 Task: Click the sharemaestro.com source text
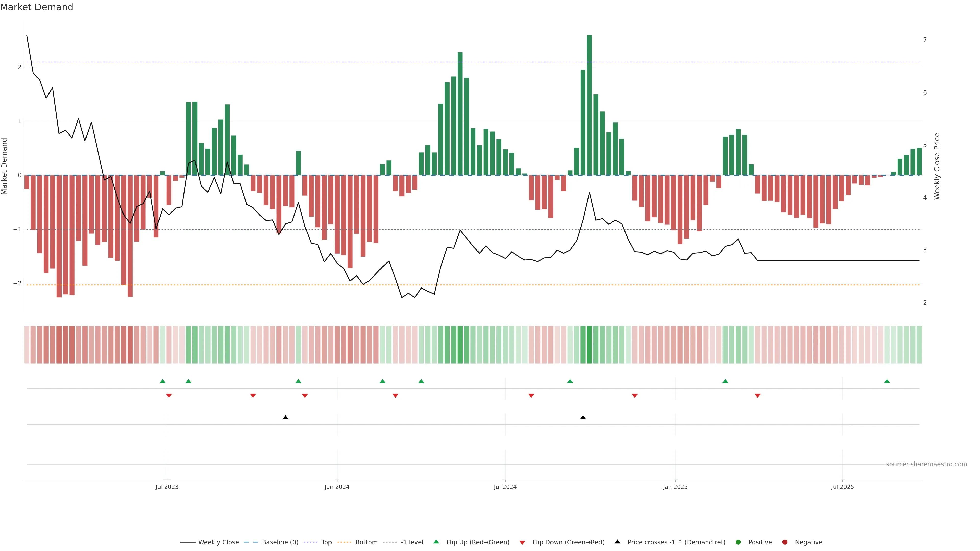(926, 464)
